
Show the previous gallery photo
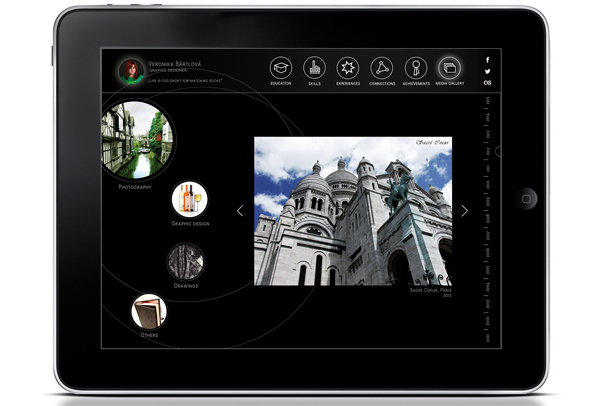(240, 211)
